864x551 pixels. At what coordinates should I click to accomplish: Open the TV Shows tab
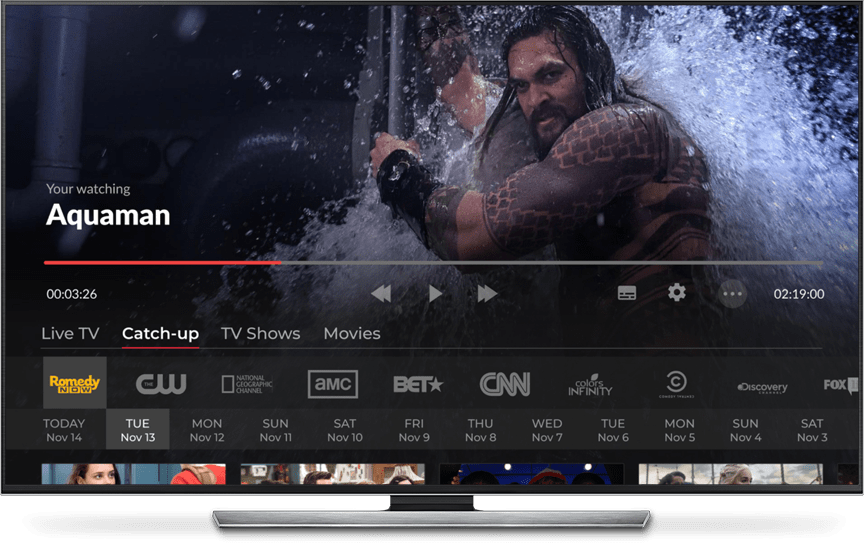click(261, 333)
